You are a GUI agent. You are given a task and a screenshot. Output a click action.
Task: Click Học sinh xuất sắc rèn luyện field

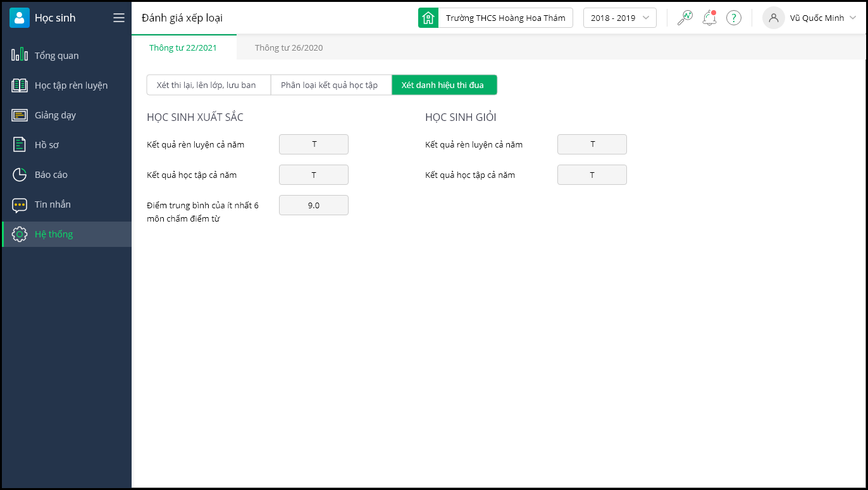pyautogui.click(x=314, y=144)
